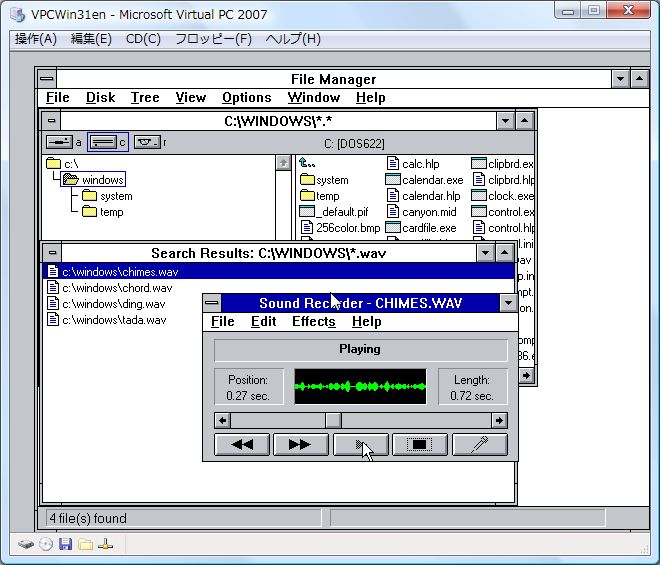Open the Window menu
This screenshot has width=660, height=565.
(314, 97)
